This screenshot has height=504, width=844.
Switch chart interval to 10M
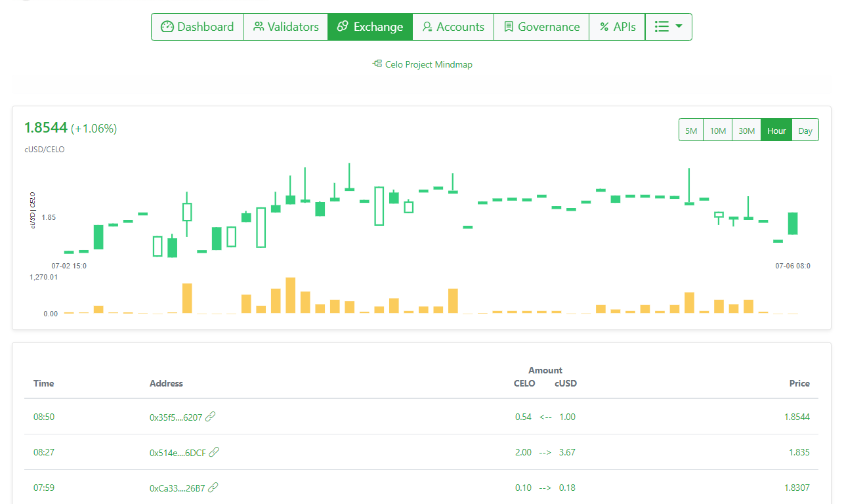(717, 131)
